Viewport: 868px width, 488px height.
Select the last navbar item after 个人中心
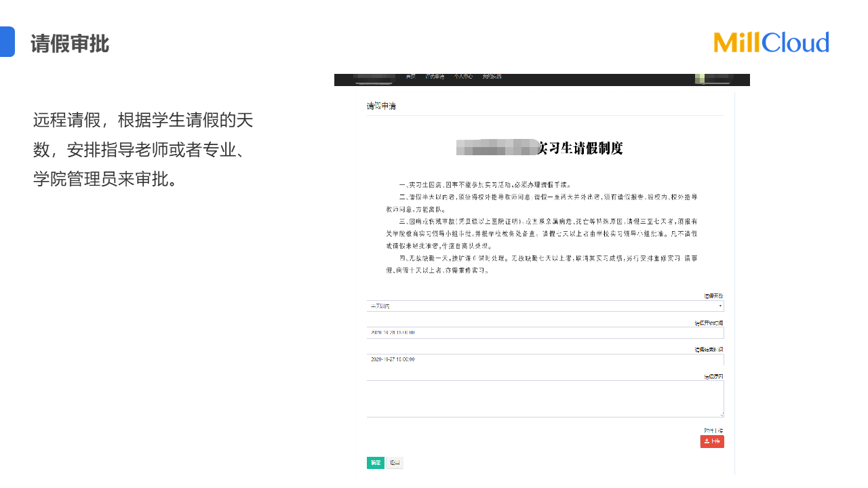point(492,77)
